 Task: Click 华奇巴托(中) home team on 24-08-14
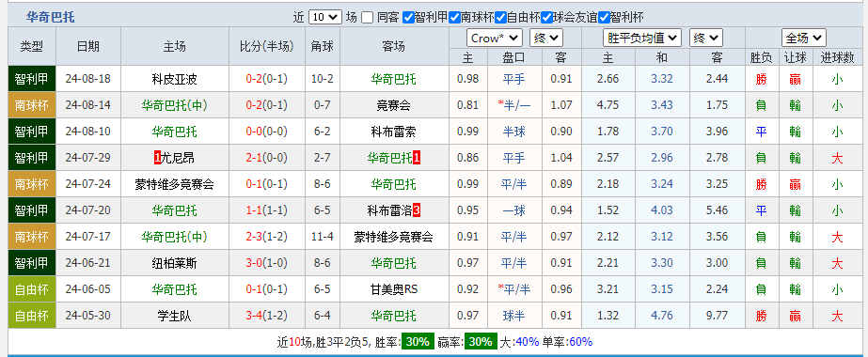pyautogui.click(x=174, y=105)
